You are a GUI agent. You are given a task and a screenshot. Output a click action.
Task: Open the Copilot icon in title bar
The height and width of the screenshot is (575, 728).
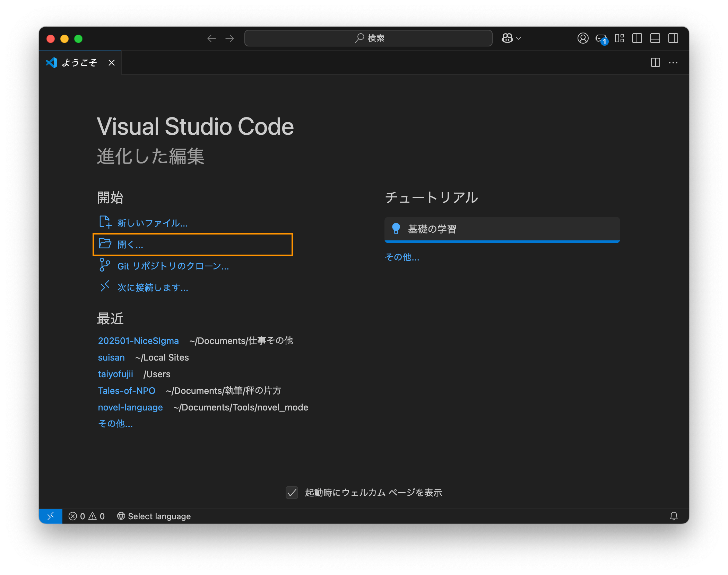507,38
